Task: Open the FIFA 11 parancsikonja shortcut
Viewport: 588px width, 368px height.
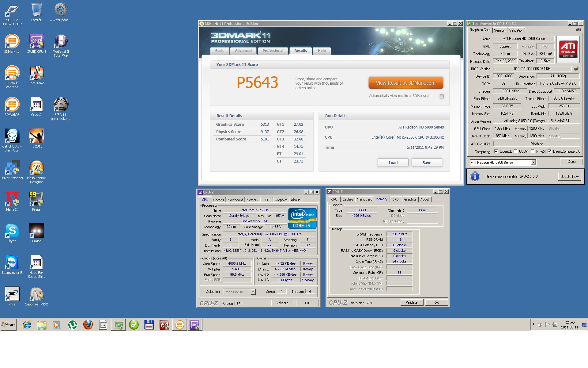Action: point(61,109)
